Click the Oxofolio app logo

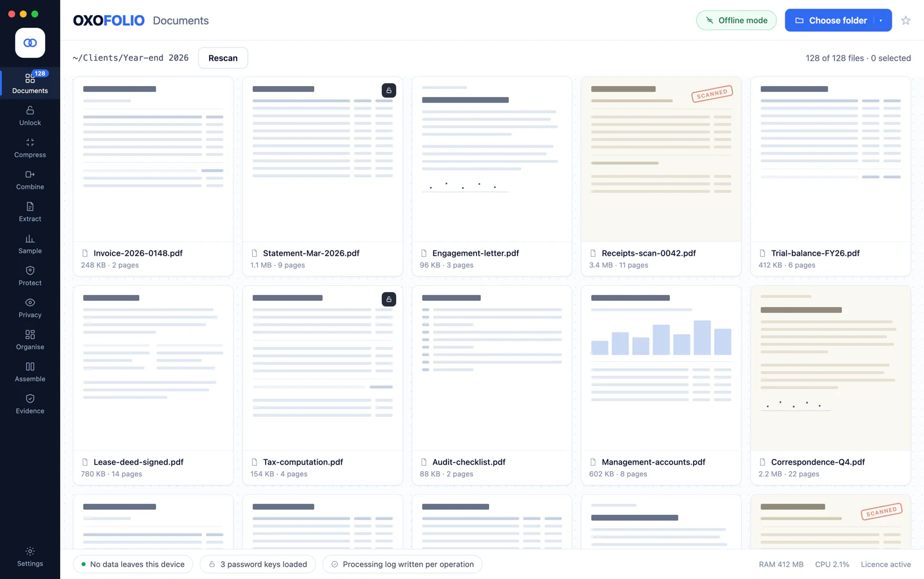(x=30, y=43)
